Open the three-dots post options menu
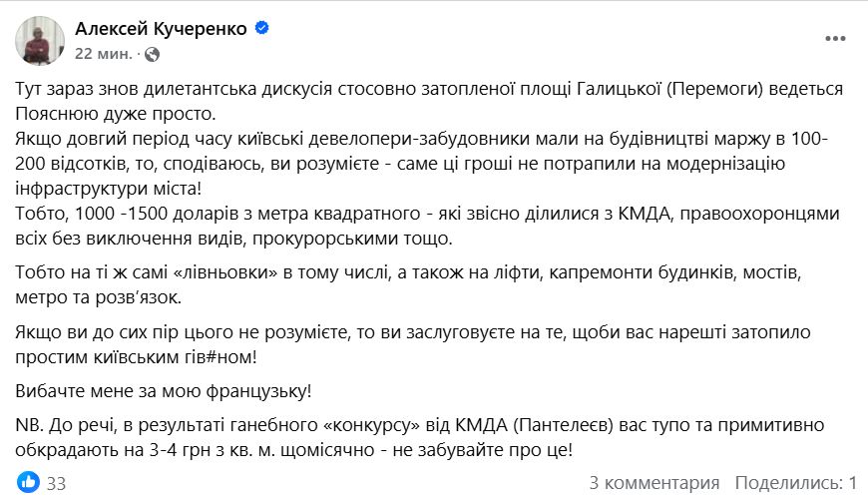Image resolution: width=868 pixels, height=499 pixels. coord(835,39)
